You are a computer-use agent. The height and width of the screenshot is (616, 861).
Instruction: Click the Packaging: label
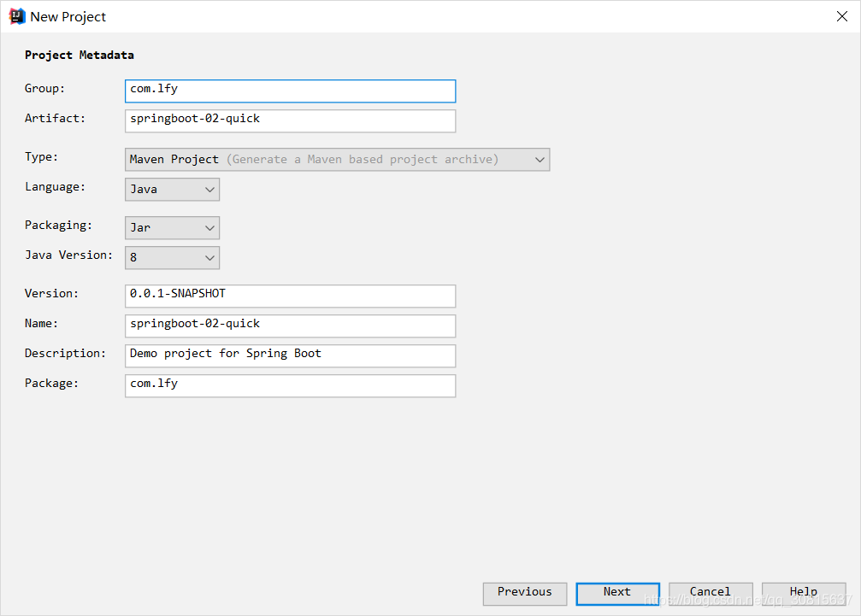tap(58, 225)
